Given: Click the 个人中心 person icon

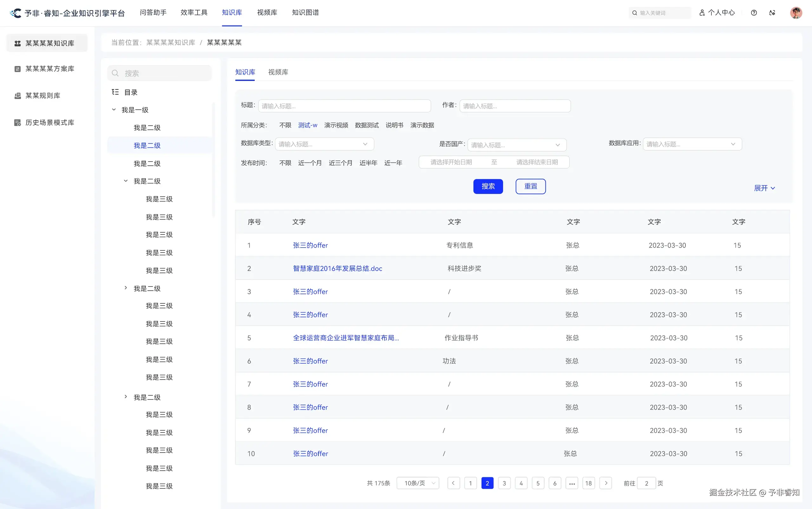Looking at the screenshot, I should tap(702, 13).
